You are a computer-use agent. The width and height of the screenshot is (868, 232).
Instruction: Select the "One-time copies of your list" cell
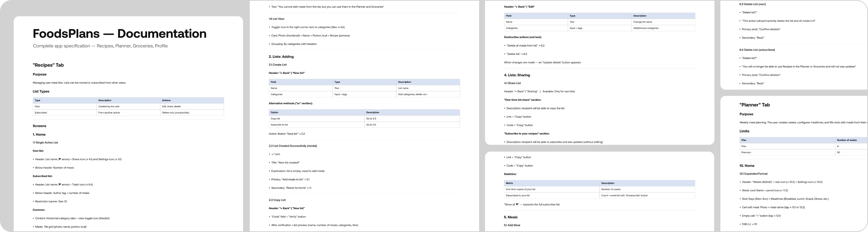(x=552, y=189)
